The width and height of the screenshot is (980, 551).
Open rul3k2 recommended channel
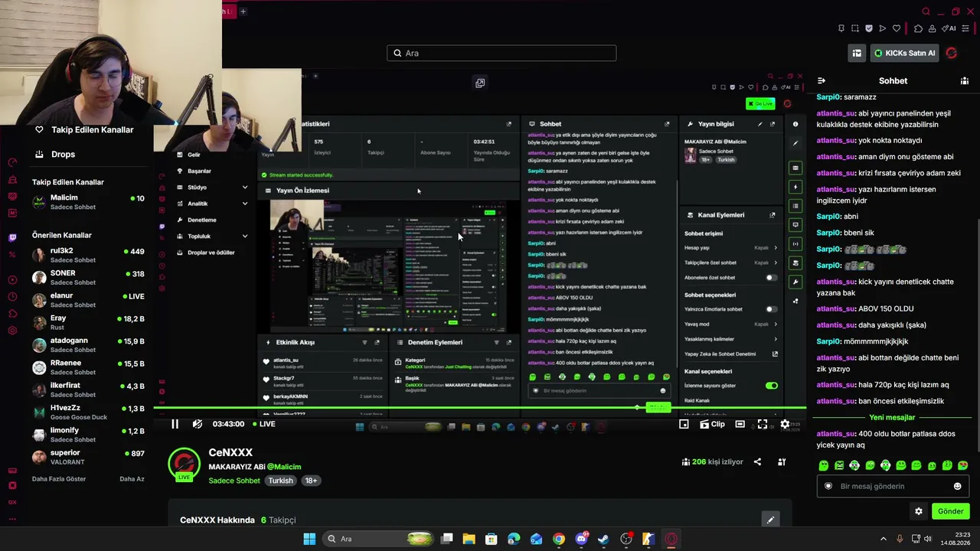88,255
